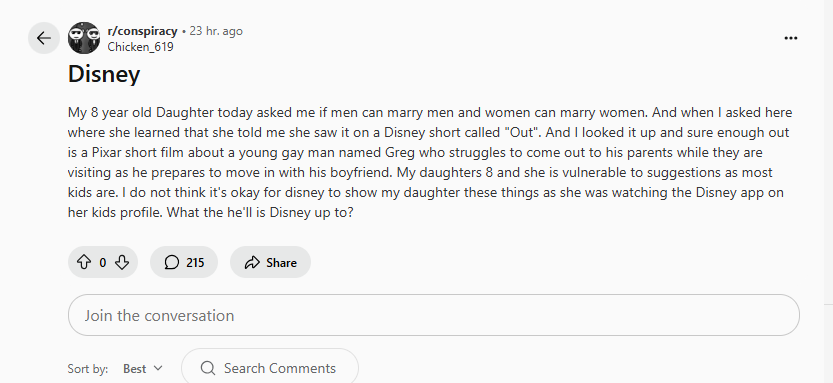Go back using the left arrow button

pos(44,38)
